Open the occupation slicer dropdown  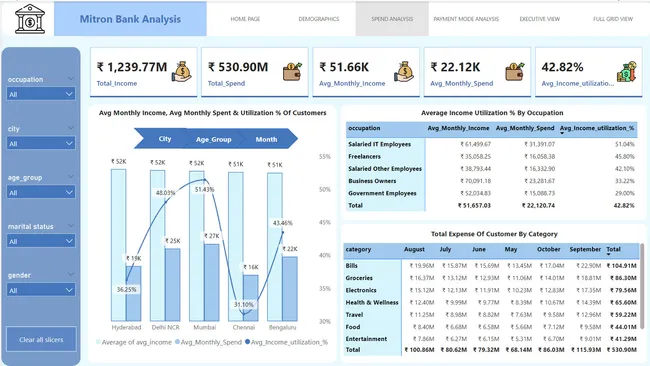click(x=41, y=94)
